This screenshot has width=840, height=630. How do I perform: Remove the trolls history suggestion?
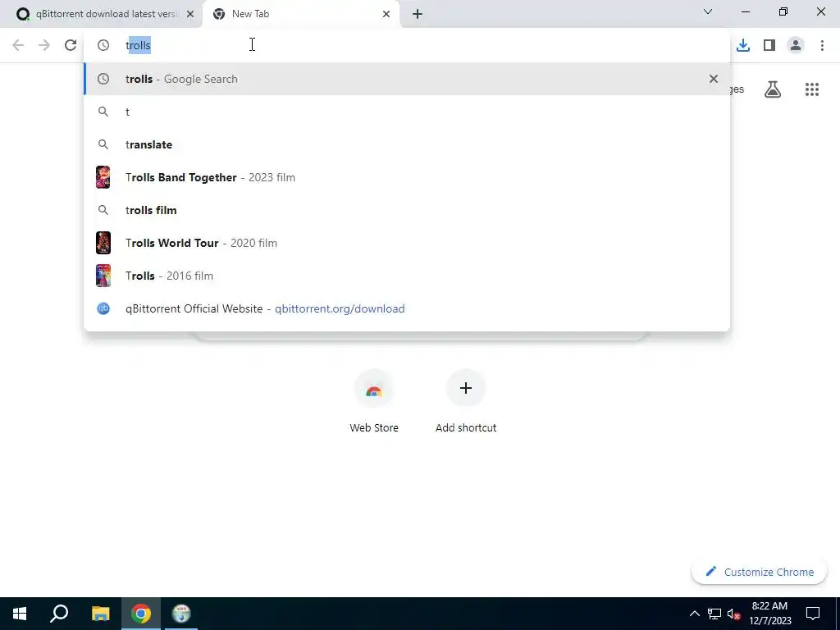click(713, 79)
